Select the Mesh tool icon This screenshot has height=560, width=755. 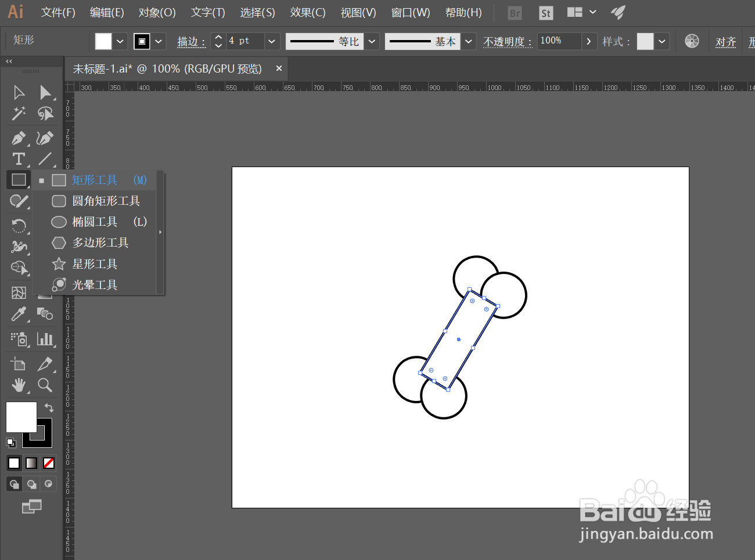coord(19,292)
